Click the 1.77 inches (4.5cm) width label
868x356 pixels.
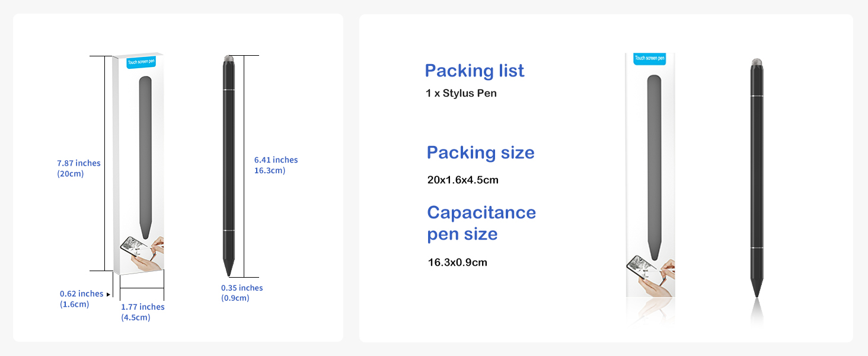[x=142, y=312]
